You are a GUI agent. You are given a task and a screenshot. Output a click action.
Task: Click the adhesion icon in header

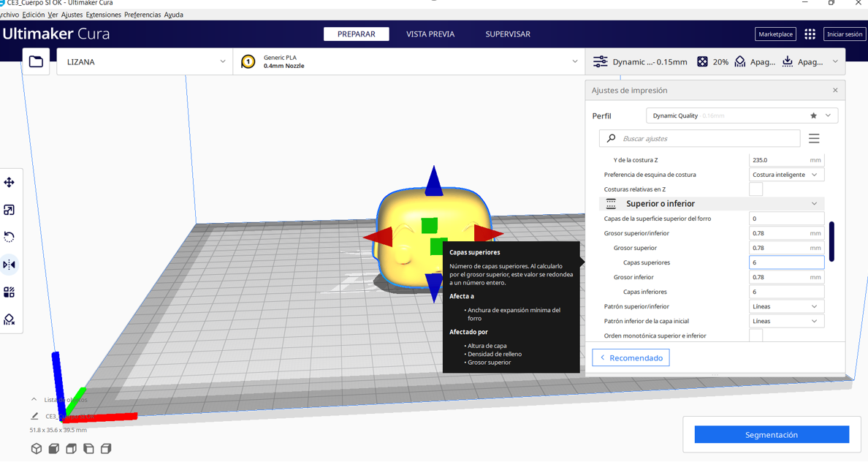[x=787, y=61]
